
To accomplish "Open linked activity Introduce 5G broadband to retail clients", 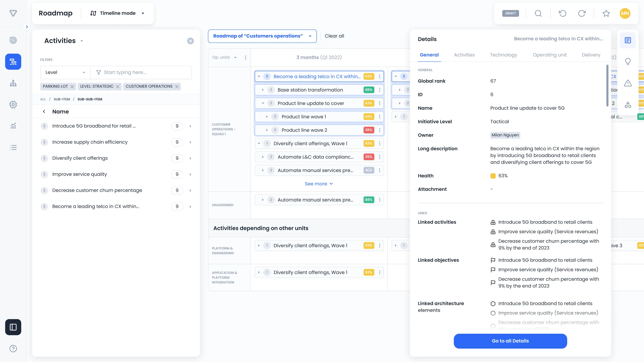I will 545,222.
